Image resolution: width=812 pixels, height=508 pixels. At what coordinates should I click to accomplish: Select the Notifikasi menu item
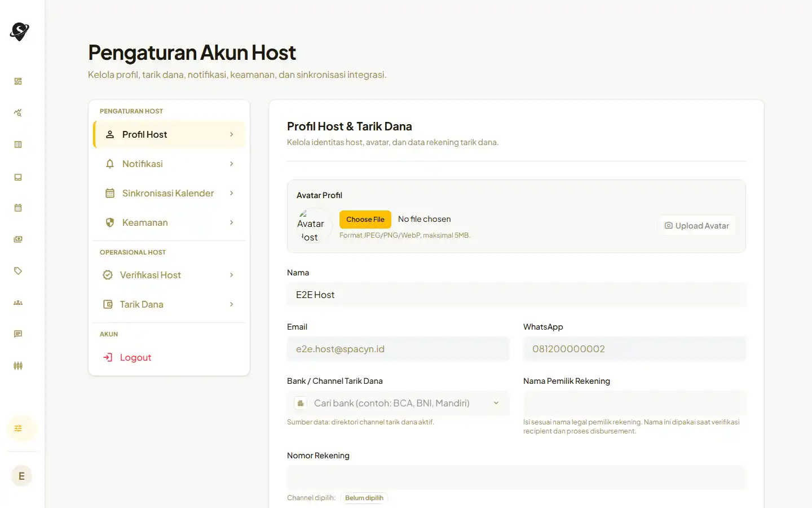[169, 164]
